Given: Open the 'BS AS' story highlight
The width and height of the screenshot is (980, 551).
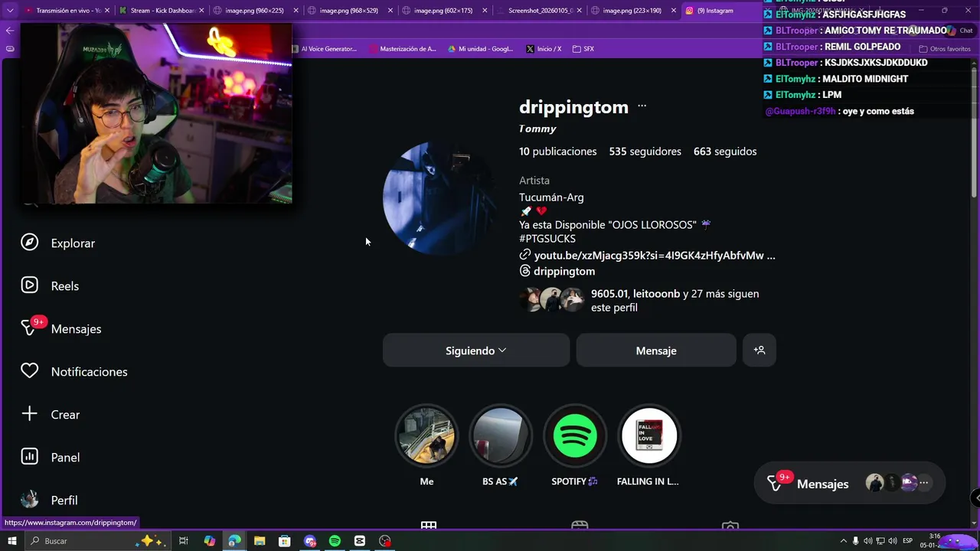Looking at the screenshot, I should (x=501, y=435).
